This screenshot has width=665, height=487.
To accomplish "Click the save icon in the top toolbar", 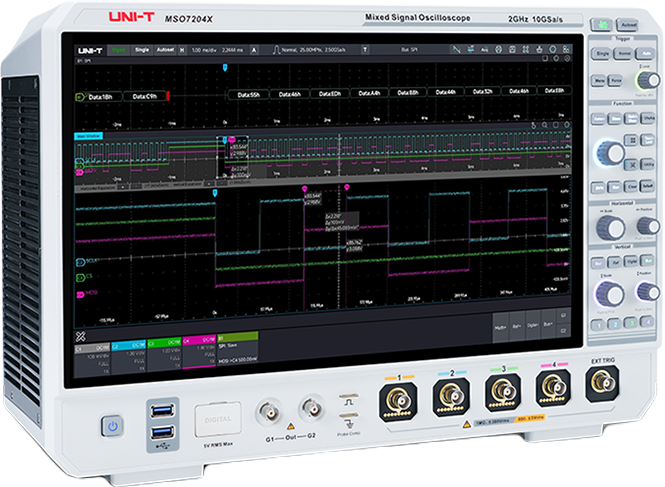I will point(512,50).
